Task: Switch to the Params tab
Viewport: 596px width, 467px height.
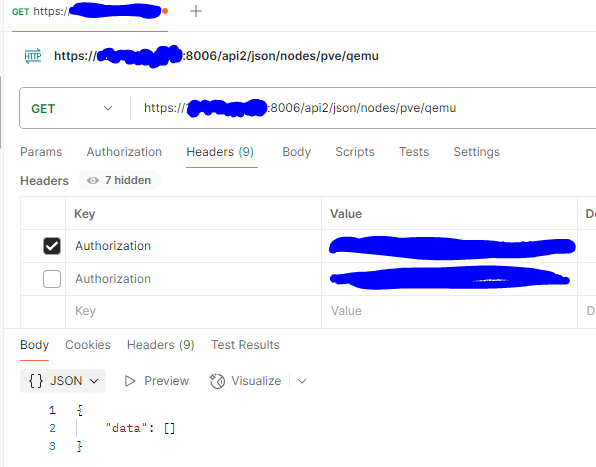Action: click(41, 152)
